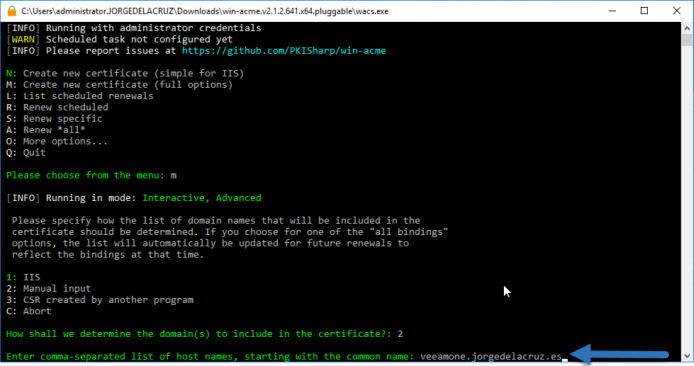Minimize the wacs.exe console window
The height and width of the screenshot is (366, 694).
pos(612,11)
